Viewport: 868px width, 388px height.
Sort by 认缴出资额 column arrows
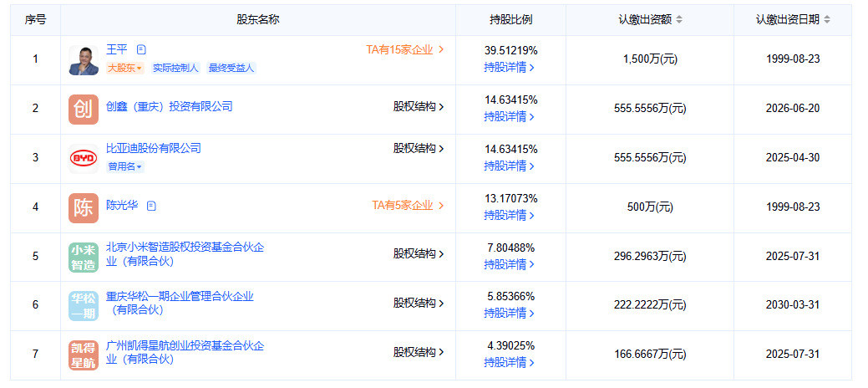[x=679, y=19]
